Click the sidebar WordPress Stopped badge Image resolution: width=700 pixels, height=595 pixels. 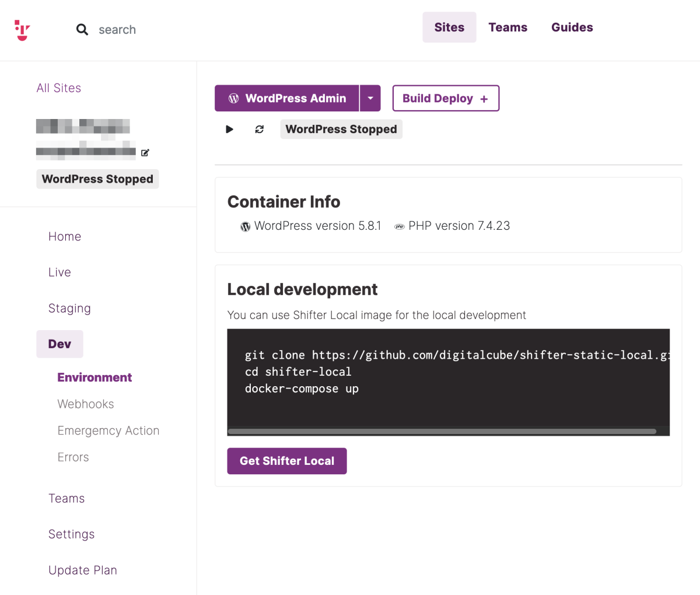[x=97, y=179]
